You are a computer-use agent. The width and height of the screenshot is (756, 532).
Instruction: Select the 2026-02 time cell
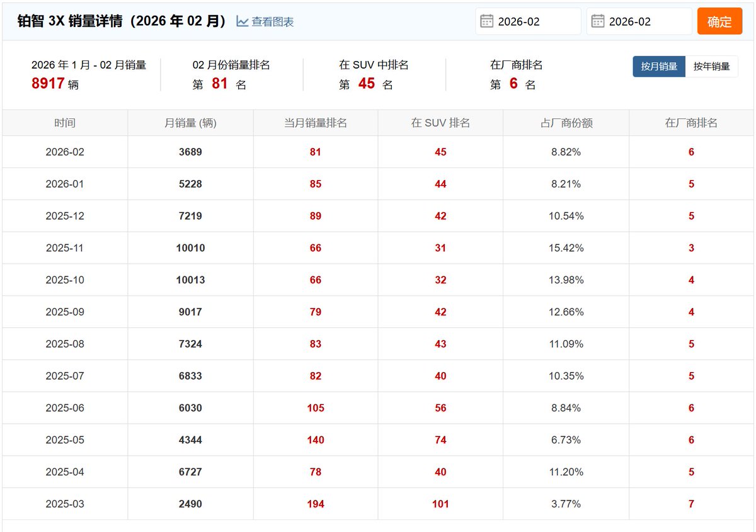[x=65, y=152]
